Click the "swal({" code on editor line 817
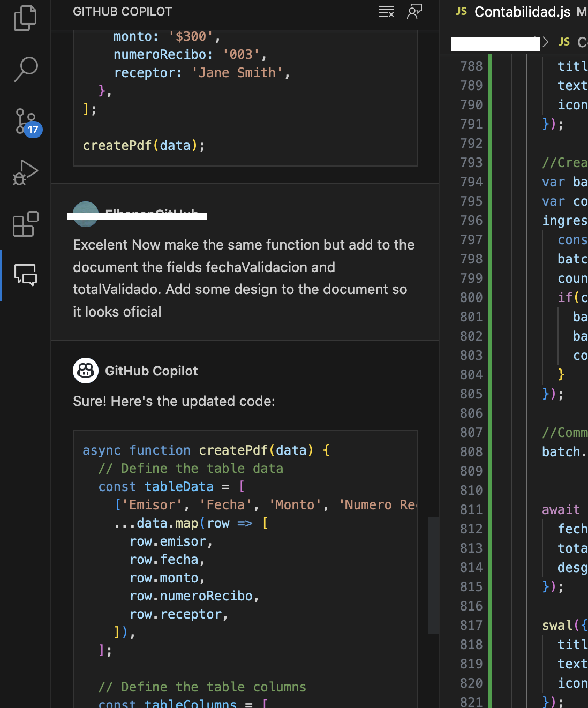588x708 pixels. 564,625
